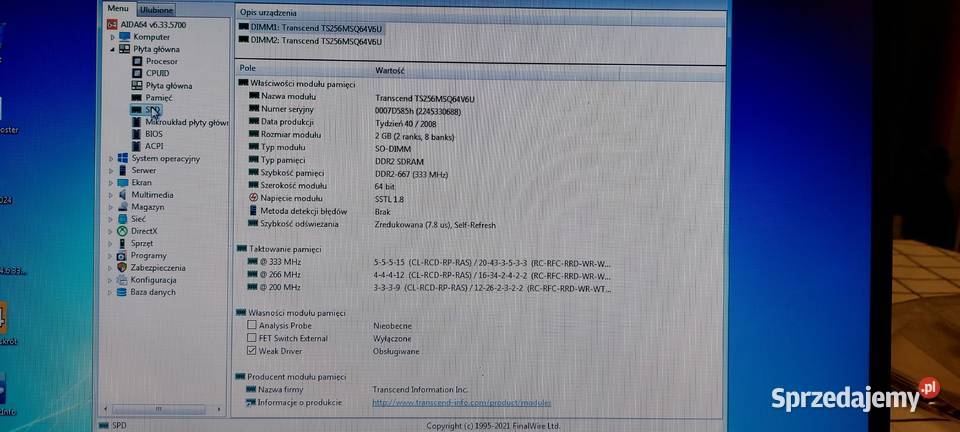
Task: Select the Pamięć memory icon
Action: click(137, 98)
